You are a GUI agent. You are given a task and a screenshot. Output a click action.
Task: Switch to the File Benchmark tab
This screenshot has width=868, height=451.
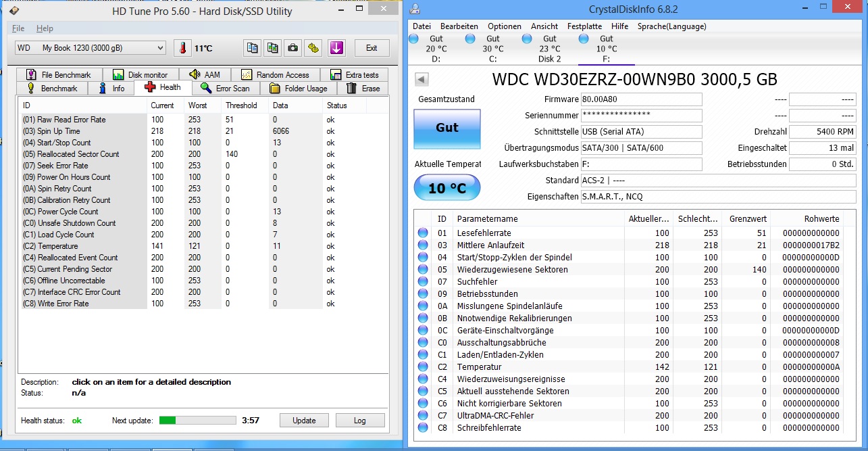point(59,74)
